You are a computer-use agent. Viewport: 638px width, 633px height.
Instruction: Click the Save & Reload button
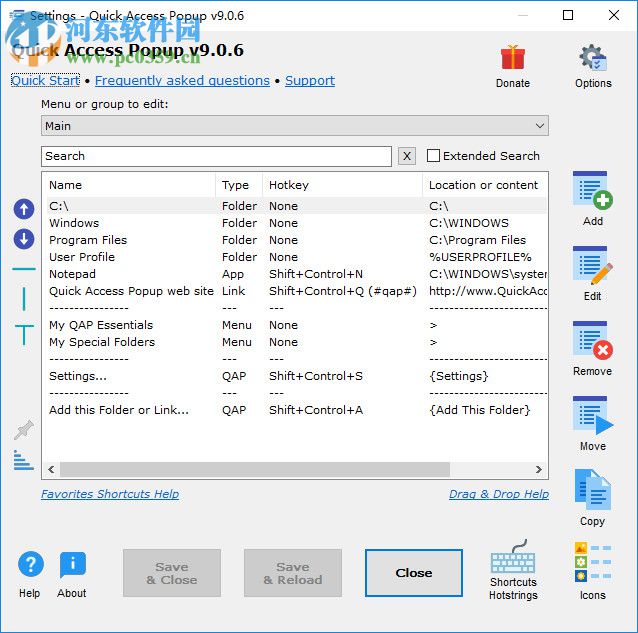293,573
